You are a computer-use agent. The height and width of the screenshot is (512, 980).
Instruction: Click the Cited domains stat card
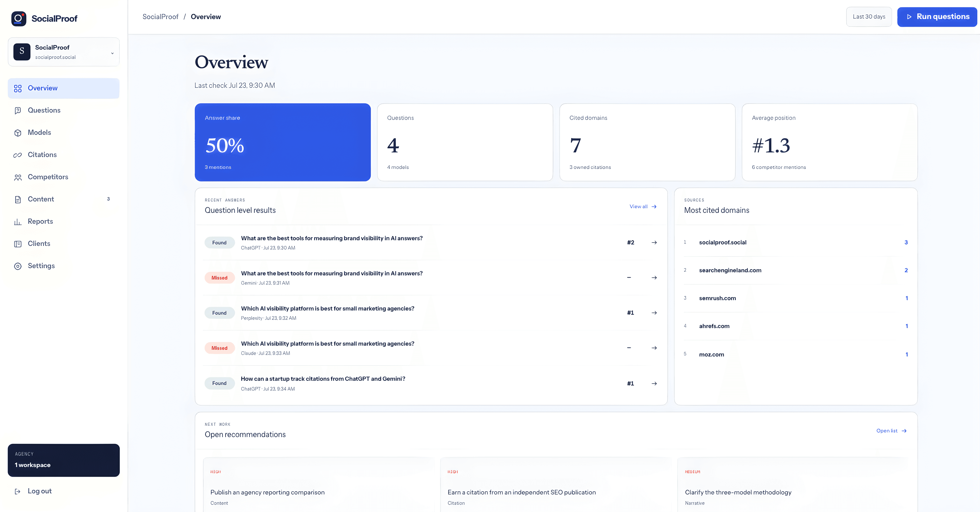pos(647,142)
